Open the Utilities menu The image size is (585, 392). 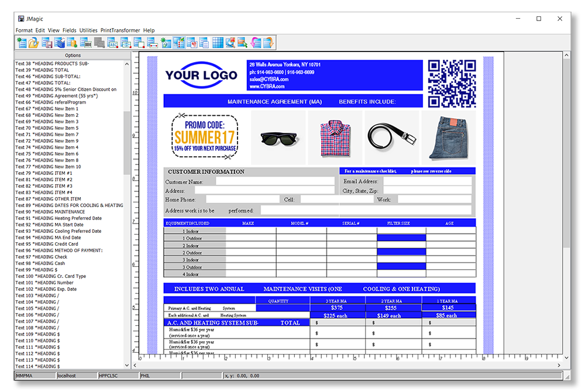point(88,30)
